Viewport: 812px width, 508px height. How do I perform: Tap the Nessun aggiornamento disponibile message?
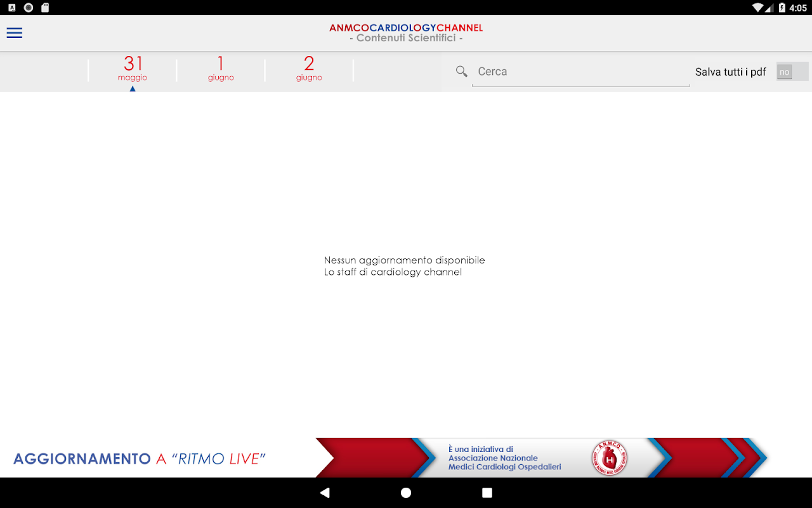click(404, 260)
